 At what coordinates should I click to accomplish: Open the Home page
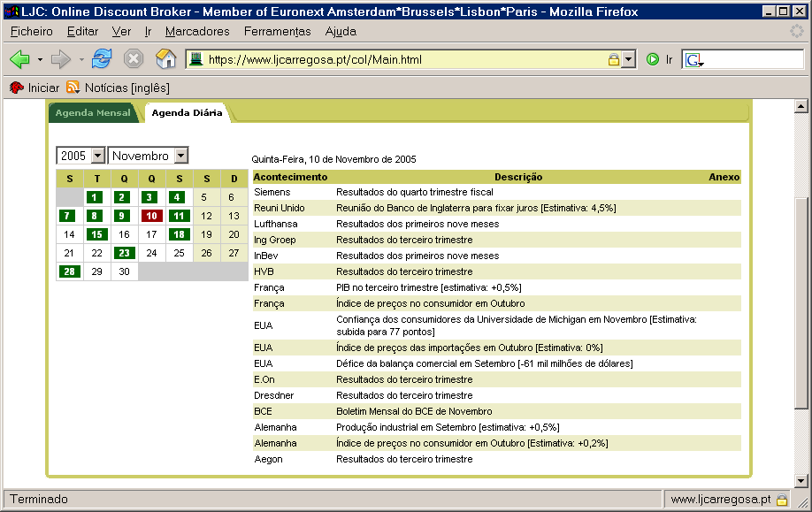(x=165, y=58)
